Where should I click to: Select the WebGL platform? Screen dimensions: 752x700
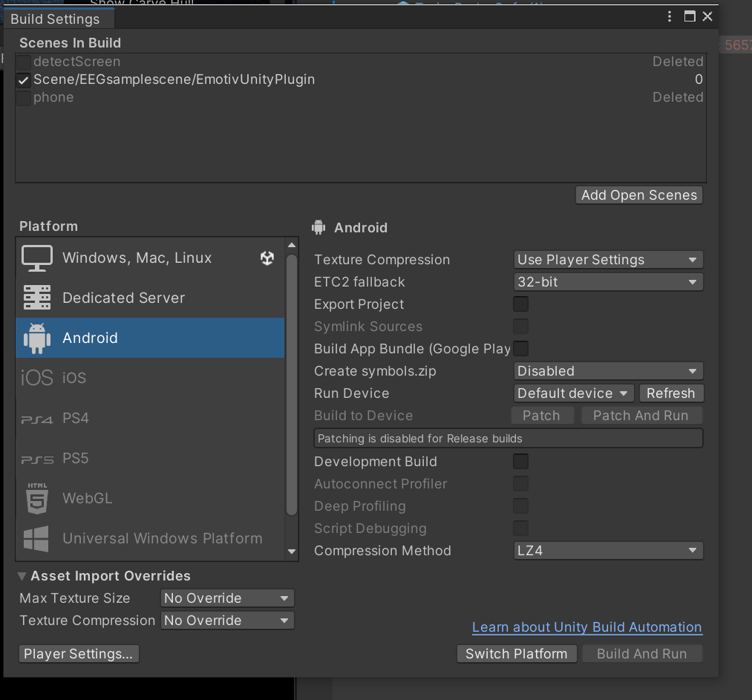click(x=150, y=499)
